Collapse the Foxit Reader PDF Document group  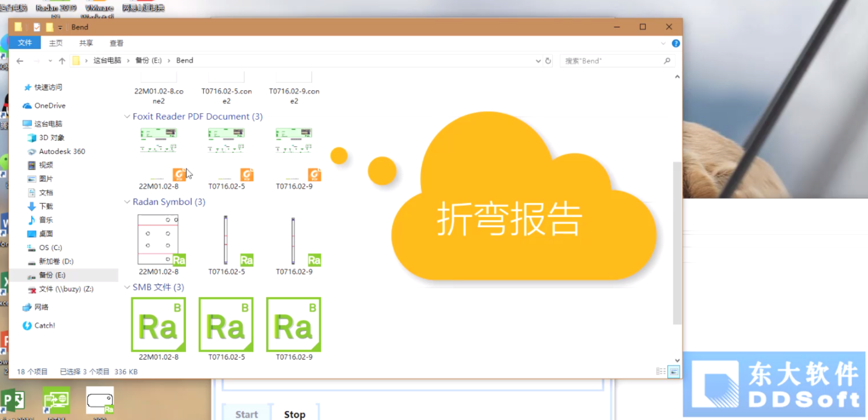pyautogui.click(x=127, y=116)
